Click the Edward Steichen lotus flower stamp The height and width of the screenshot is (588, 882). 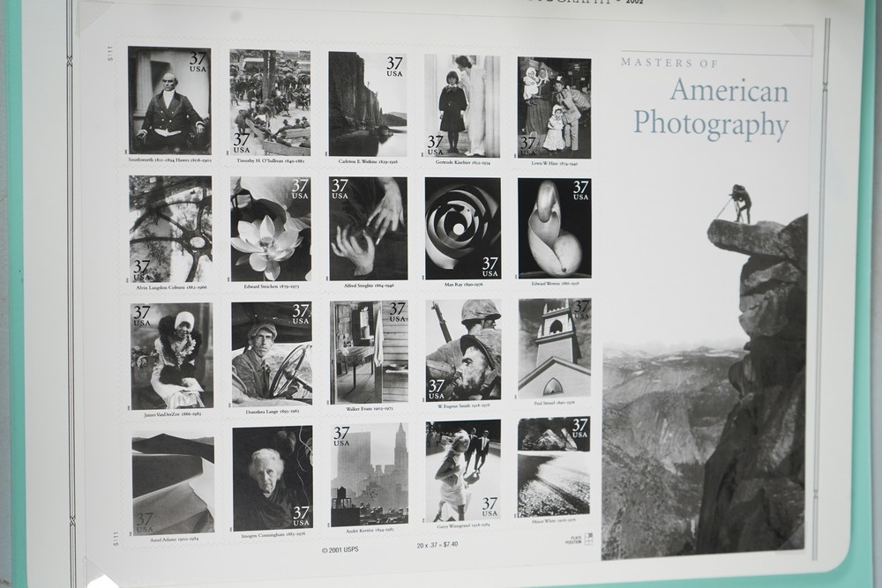coord(271,229)
